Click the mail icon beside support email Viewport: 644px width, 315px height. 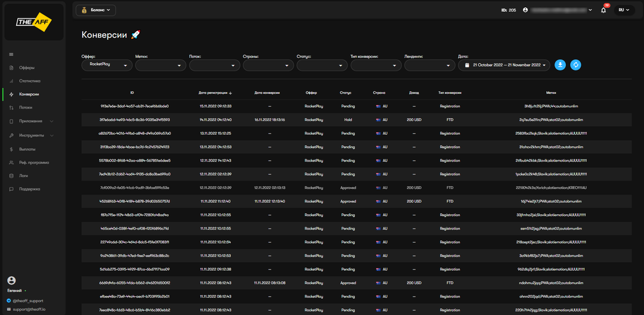pyautogui.click(x=8, y=310)
